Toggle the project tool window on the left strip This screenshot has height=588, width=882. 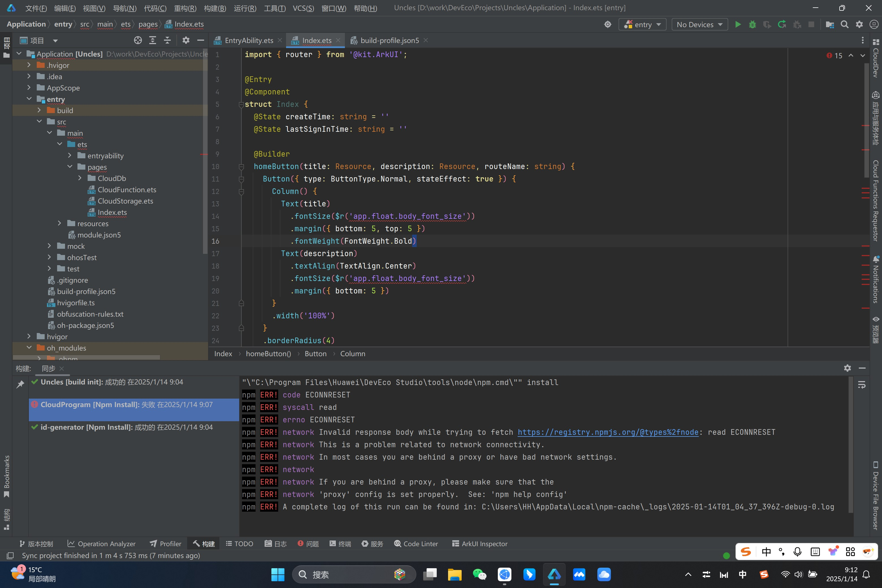pos(7,47)
